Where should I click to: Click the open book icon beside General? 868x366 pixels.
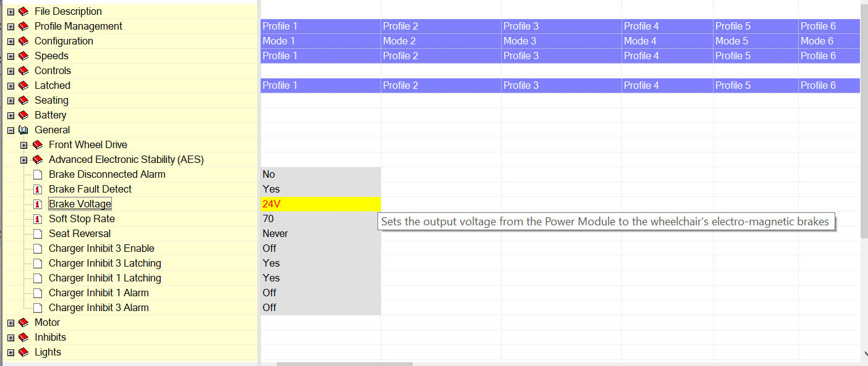pos(23,130)
